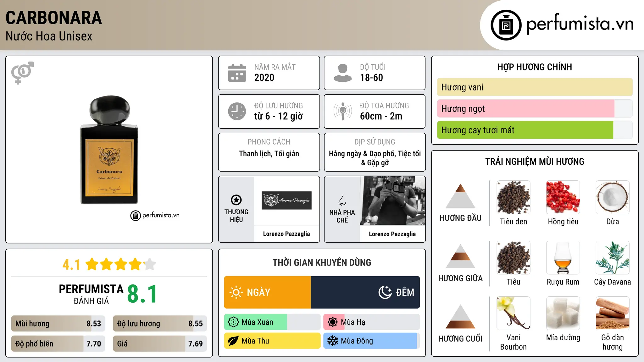View the Mía đường sugar cane image
Screen dimensions: 644x362
click(x=563, y=313)
